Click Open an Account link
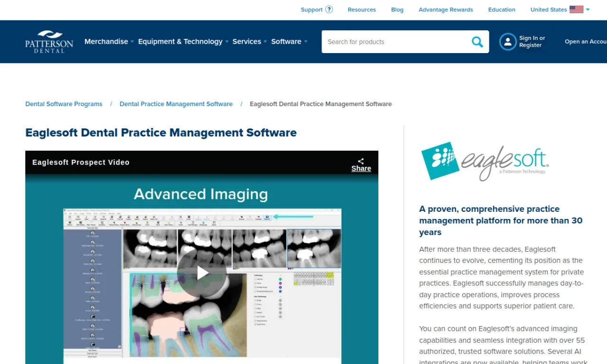This screenshot has width=607, height=364. pyautogui.click(x=586, y=42)
